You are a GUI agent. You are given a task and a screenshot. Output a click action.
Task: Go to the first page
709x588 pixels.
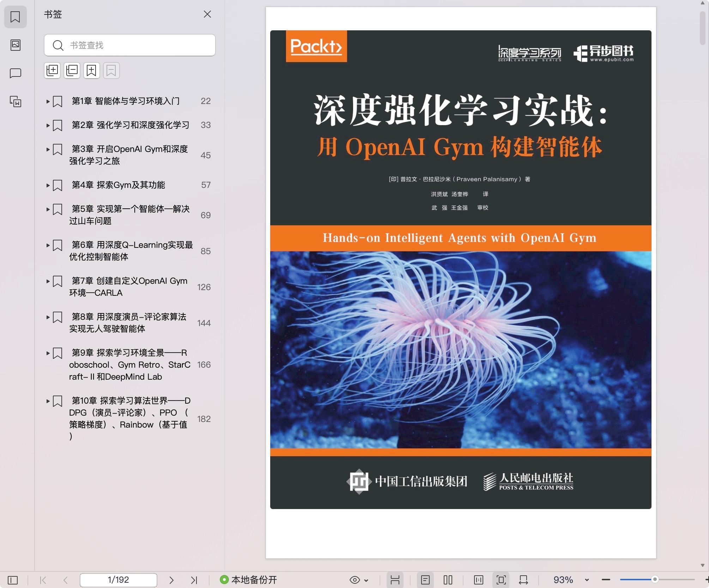[x=43, y=580]
